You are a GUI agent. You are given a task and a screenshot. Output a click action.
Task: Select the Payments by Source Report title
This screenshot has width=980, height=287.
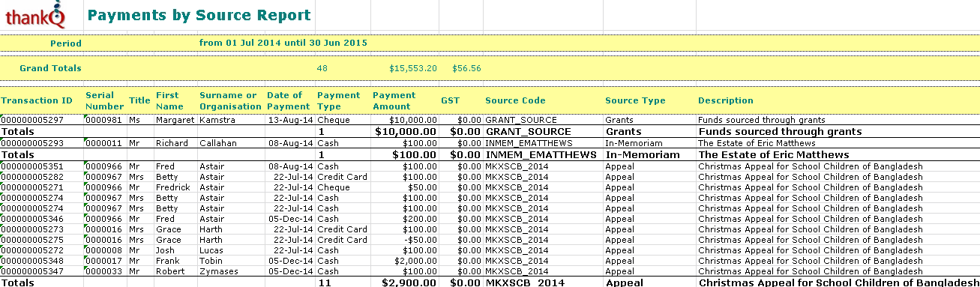199,15
